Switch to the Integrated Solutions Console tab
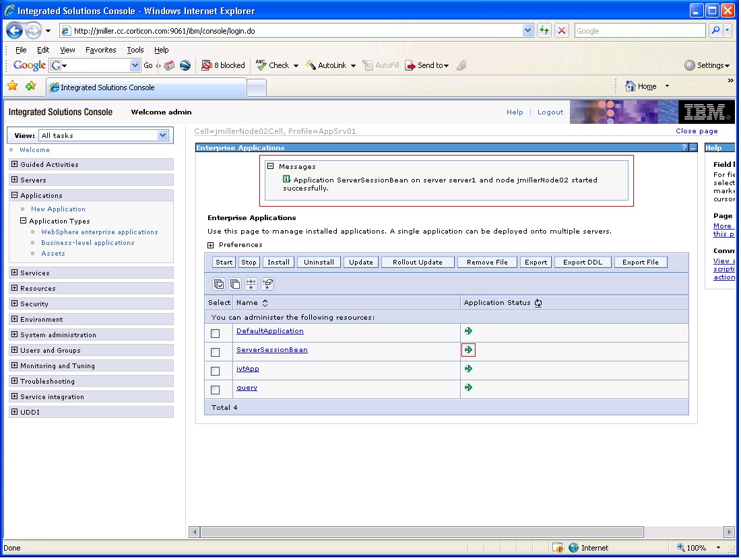 click(x=146, y=87)
